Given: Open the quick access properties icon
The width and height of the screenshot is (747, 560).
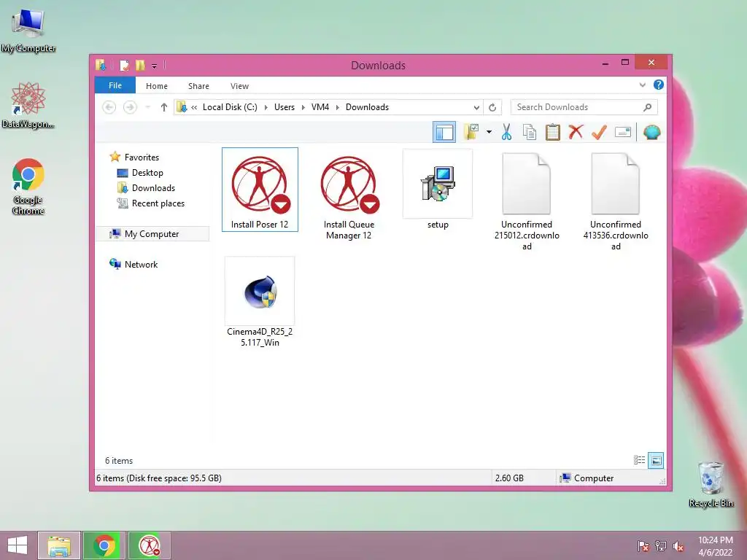Looking at the screenshot, I should [x=124, y=65].
